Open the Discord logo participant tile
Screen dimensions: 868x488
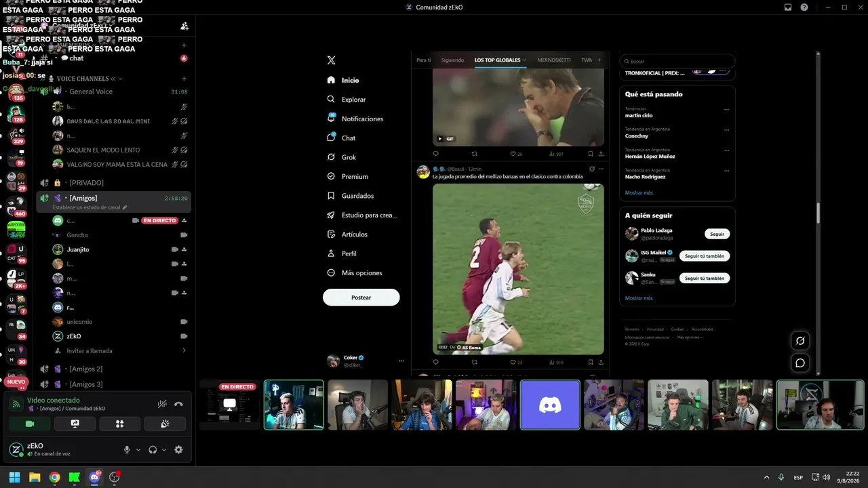(x=550, y=405)
